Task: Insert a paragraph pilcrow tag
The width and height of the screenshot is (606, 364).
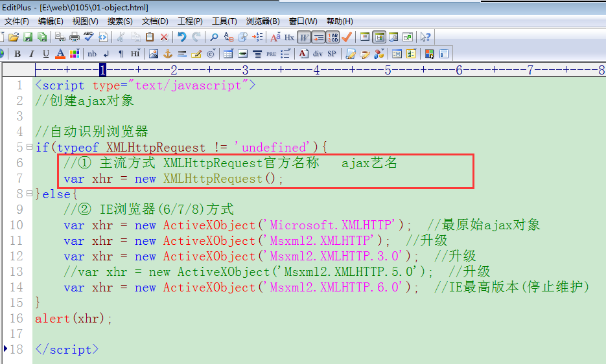Action: tap(121, 54)
